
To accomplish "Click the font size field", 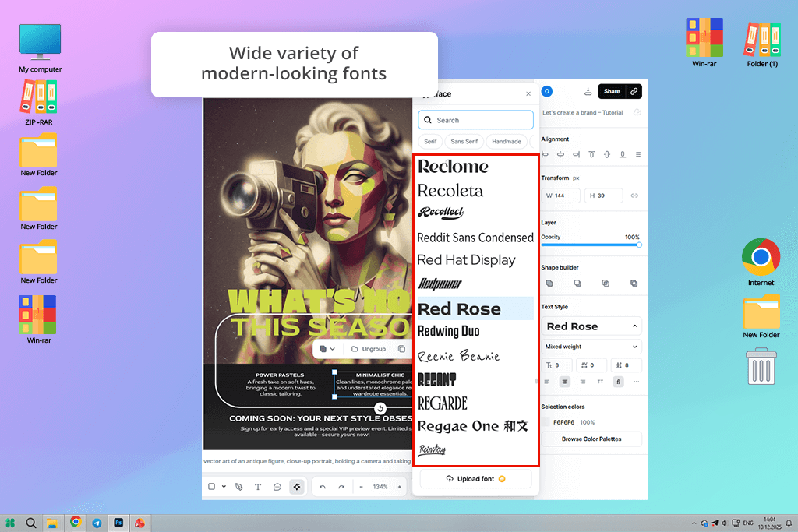I will click(556, 365).
